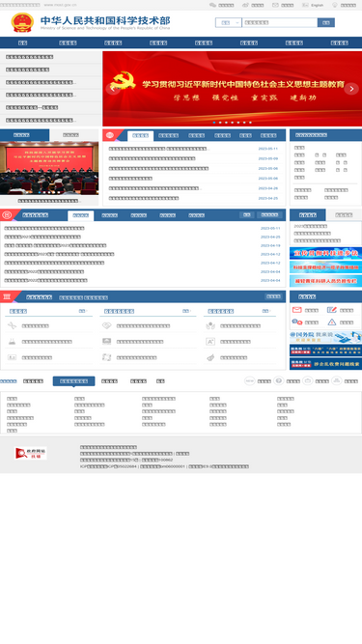Click the national emblem logo
362x644 pixels.
point(22,22)
